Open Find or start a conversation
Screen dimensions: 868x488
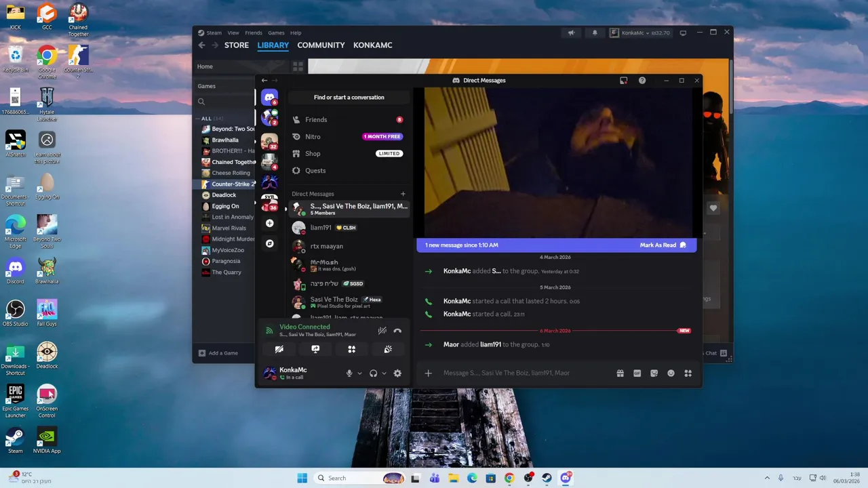tap(349, 98)
